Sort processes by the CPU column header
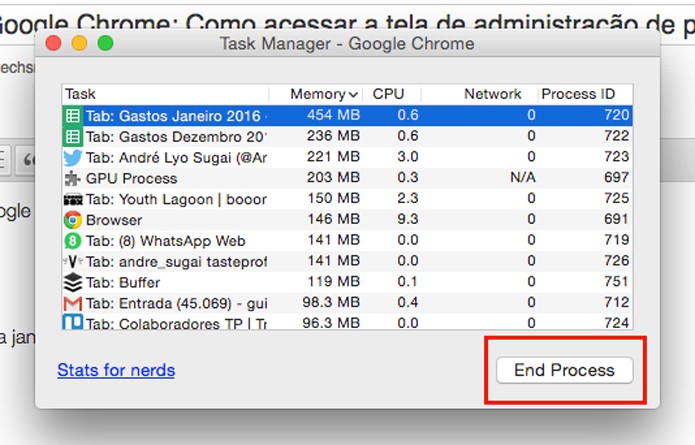This screenshot has width=695, height=445. (x=388, y=94)
